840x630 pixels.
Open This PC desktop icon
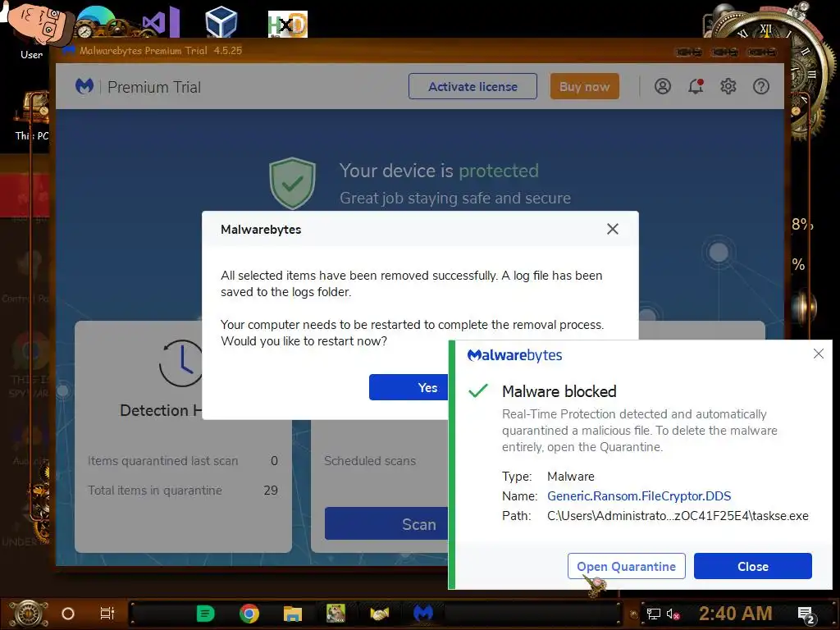pyautogui.click(x=32, y=115)
